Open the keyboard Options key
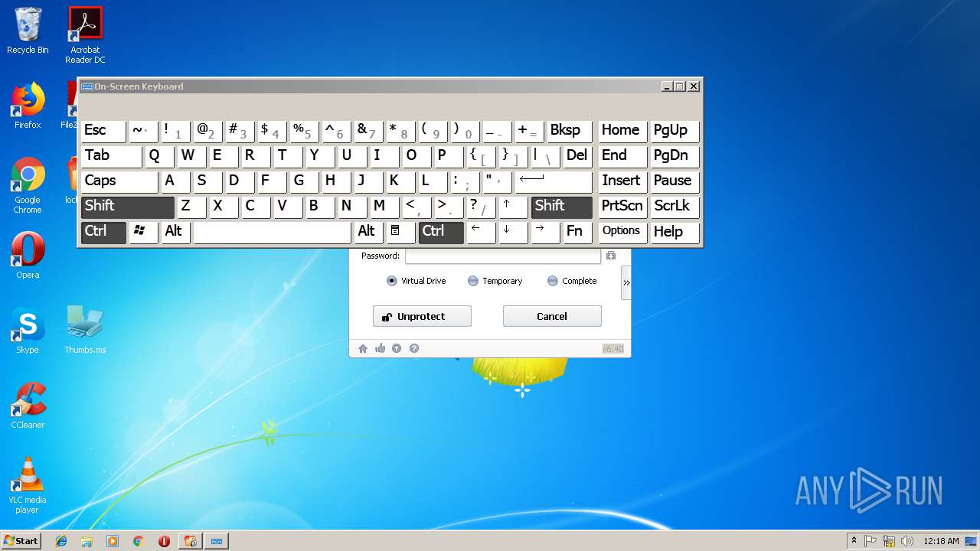Viewport: 980px width, 551px height. (622, 232)
